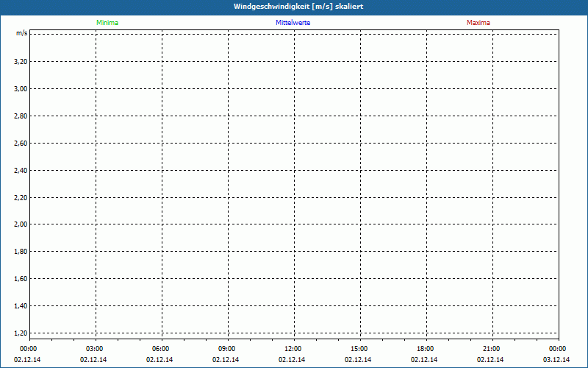
Task: Click the green Minima legend label
Action: (107, 23)
